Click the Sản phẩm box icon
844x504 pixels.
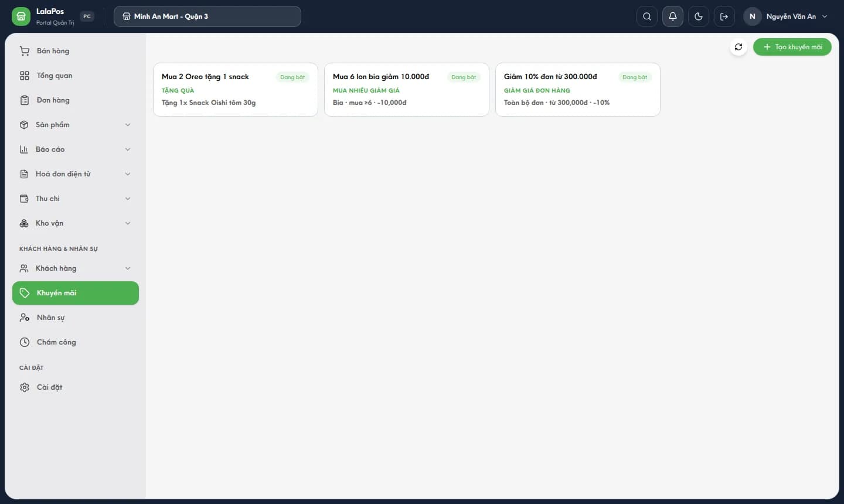click(x=24, y=125)
